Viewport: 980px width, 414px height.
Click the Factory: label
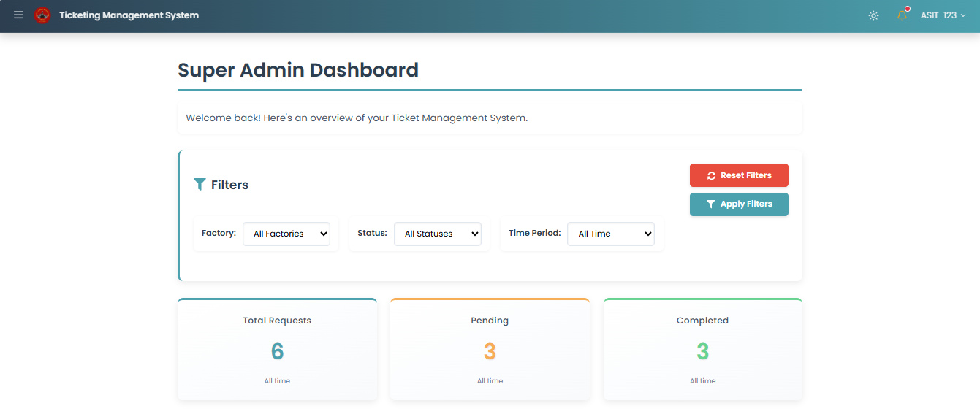point(219,233)
